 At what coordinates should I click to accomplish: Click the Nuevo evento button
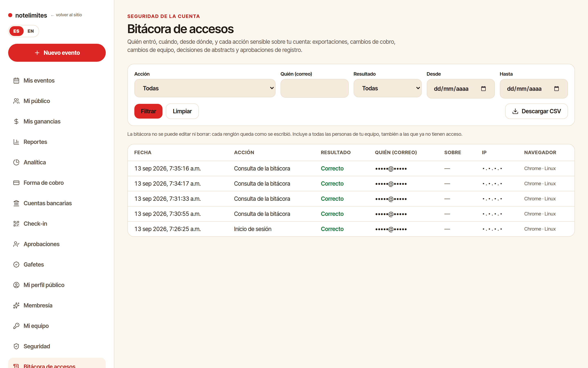pyautogui.click(x=57, y=53)
